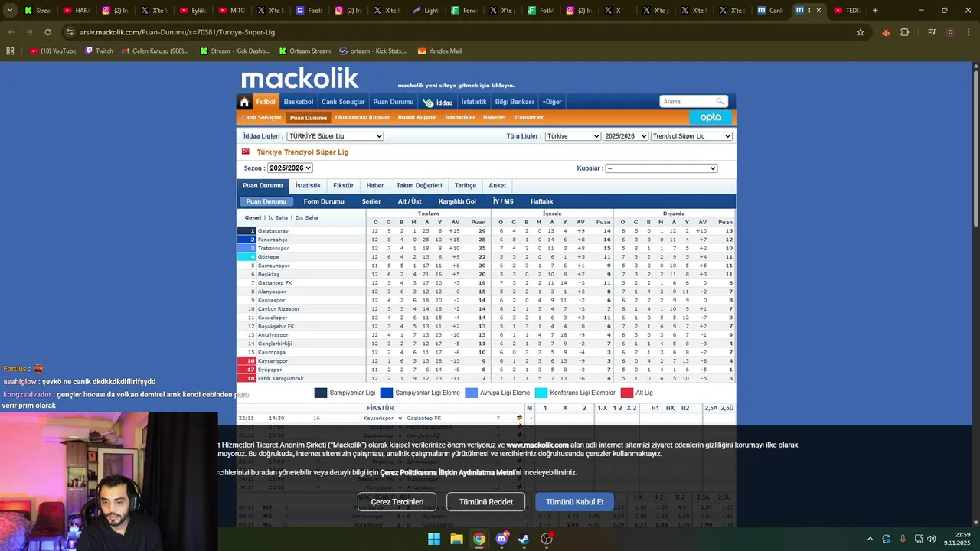Open Anket tab
Screen dimensions: 980x551
tap(498, 185)
